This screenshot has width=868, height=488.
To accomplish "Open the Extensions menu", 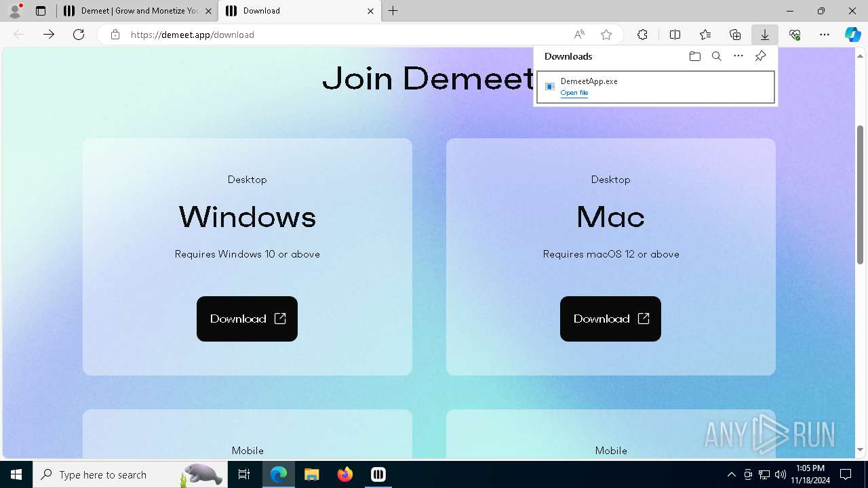I will [x=642, y=35].
